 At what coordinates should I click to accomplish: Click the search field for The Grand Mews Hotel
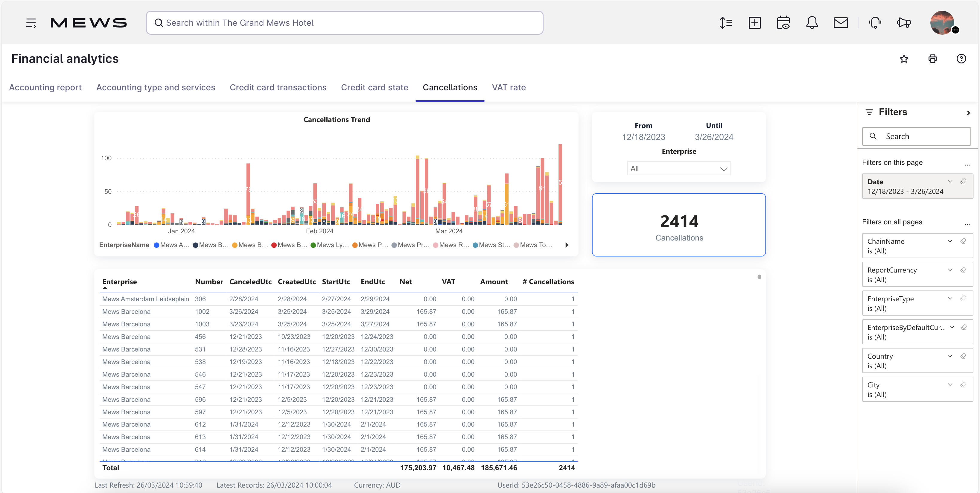[344, 23]
